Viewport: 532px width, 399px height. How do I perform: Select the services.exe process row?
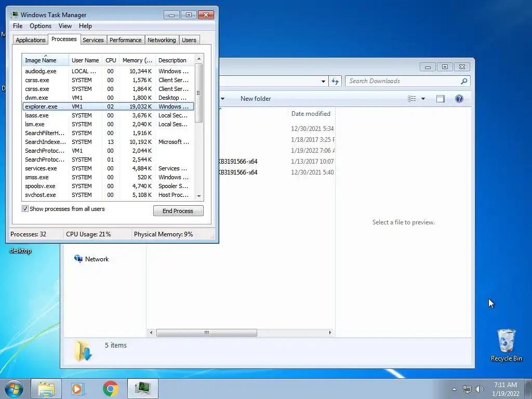pyautogui.click(x=108, y=168)
